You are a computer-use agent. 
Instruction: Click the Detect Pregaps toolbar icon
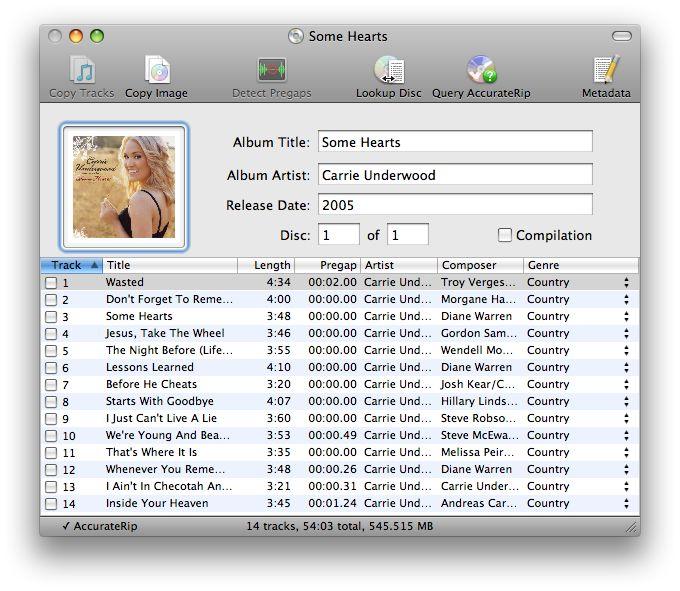coord(271,69)
